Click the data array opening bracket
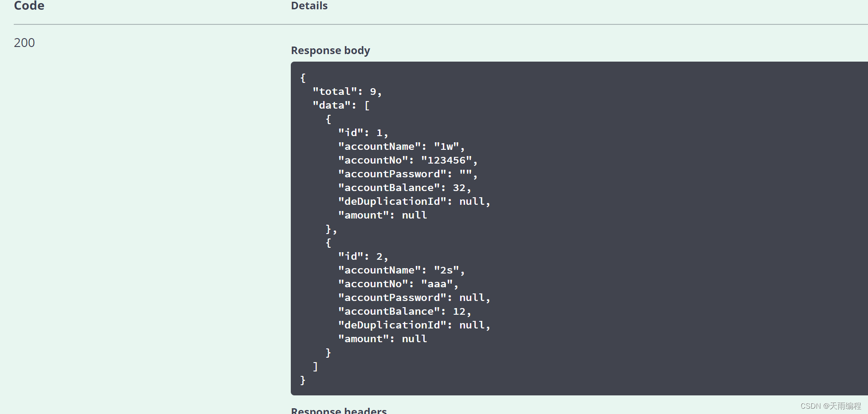The height and width of the screenshot is (414, 868). click(x=367, y=105)
